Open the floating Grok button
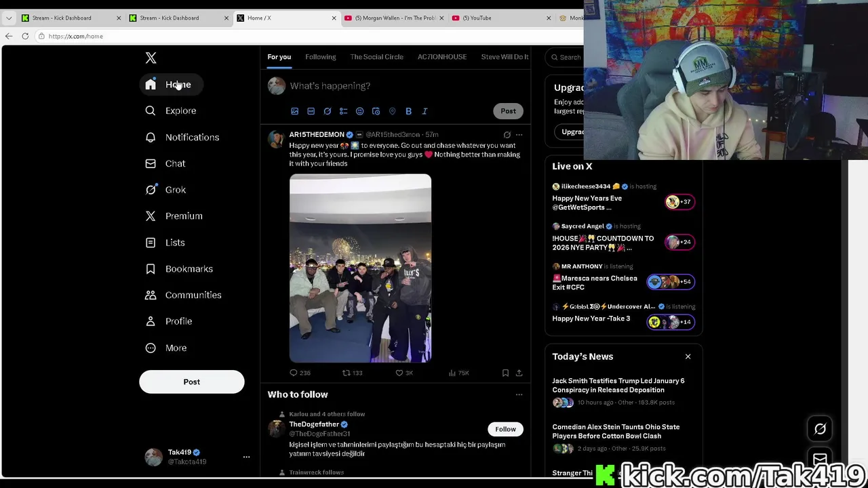 point(820,429)
